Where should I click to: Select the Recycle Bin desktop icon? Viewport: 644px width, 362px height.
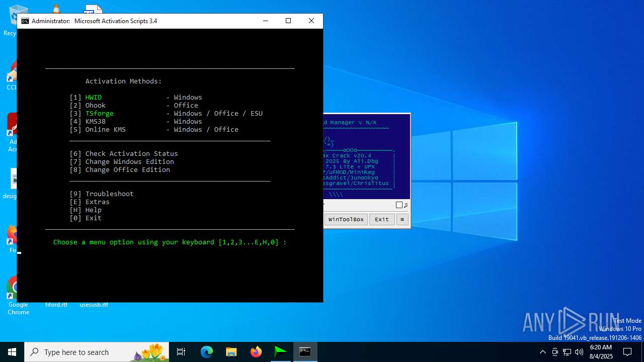point(10,20)
